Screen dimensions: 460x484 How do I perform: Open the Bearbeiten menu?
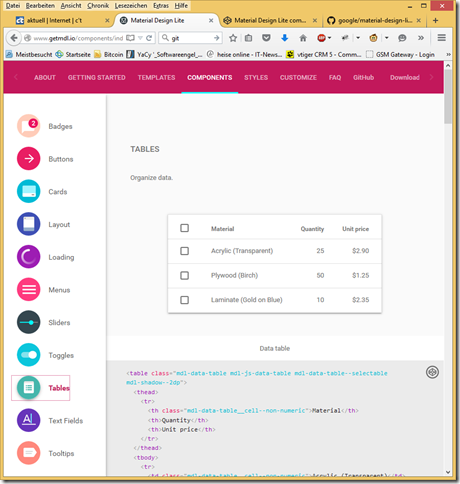[x=40, y=6]
